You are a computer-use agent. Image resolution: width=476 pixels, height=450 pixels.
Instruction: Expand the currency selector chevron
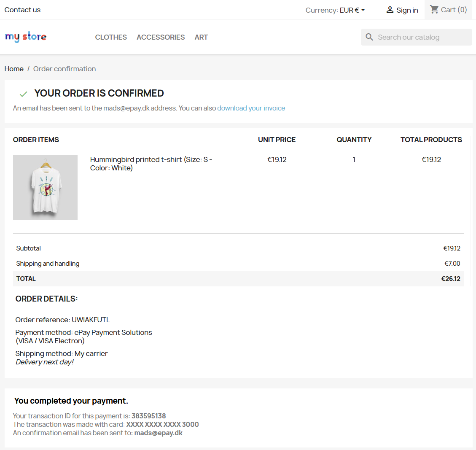point(363,10)
